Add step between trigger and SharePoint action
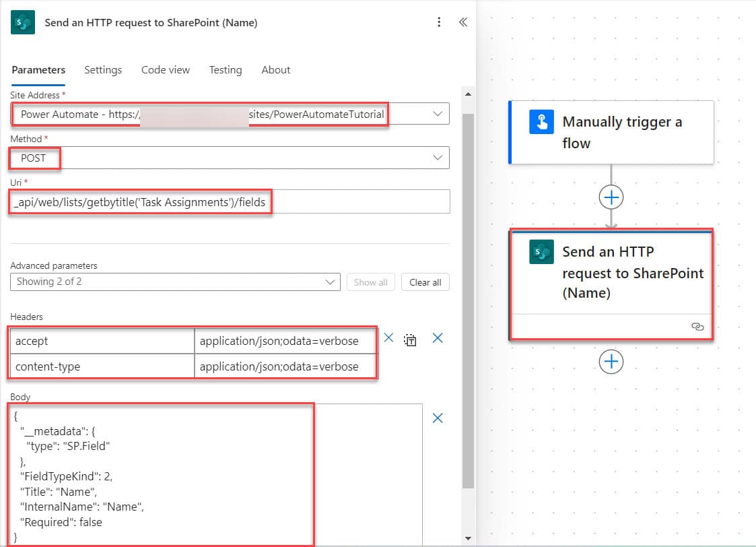The image size is (756, 547). pyautogui.click(x=611, y=197)
